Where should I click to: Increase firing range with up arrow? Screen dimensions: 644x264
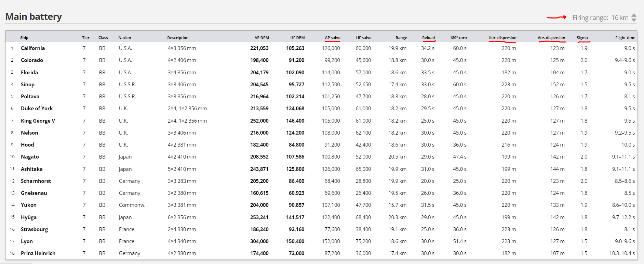(x=634, y=15)
